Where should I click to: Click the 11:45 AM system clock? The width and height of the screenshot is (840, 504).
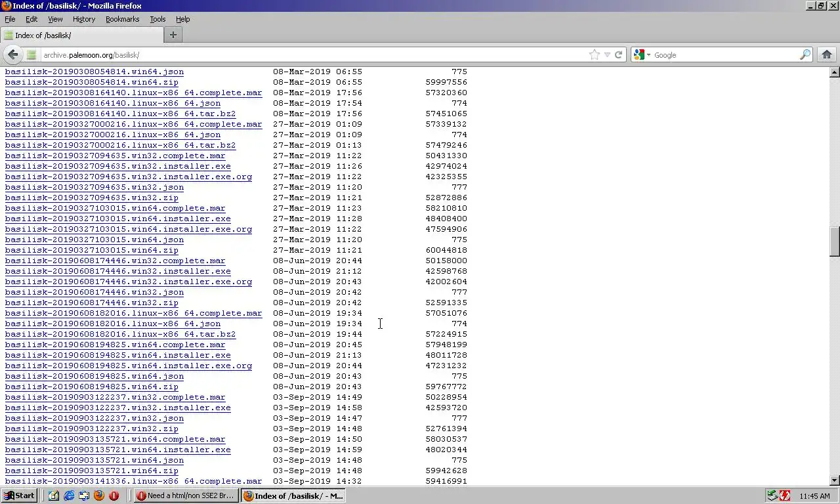pos(815,496)
